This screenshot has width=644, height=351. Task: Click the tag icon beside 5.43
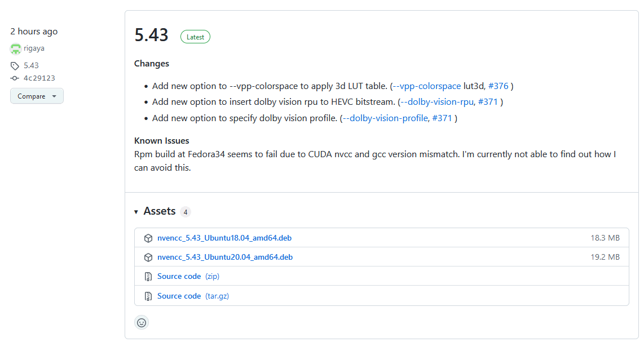tap(15, 65)
